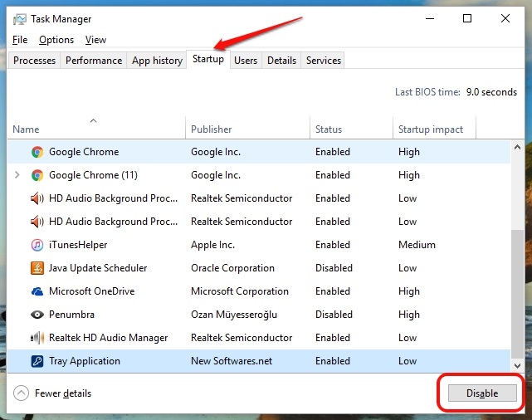Select the Penumbra startup entry
The width and height of the screenshot is (532, 420).
pos(71,315)
